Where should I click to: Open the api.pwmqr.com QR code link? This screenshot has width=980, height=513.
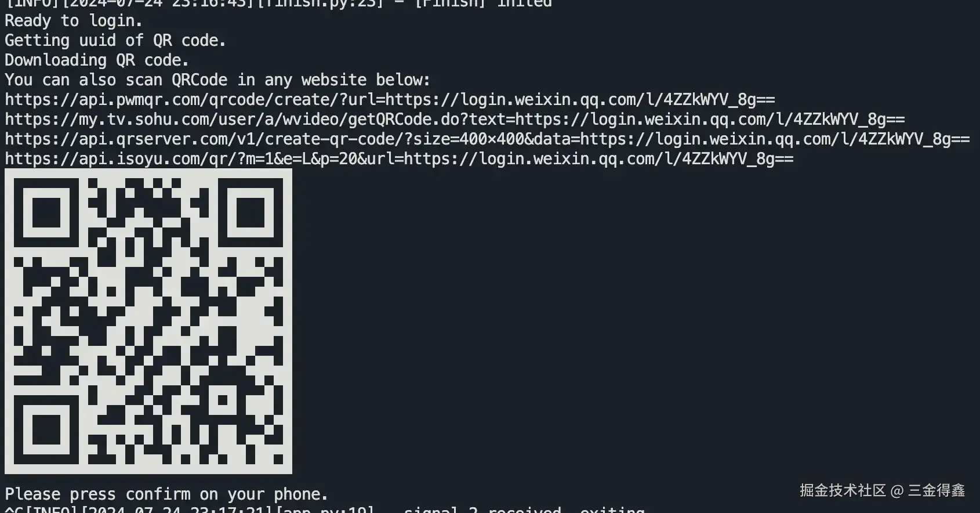pyautogui.click(x=390, y=100)
